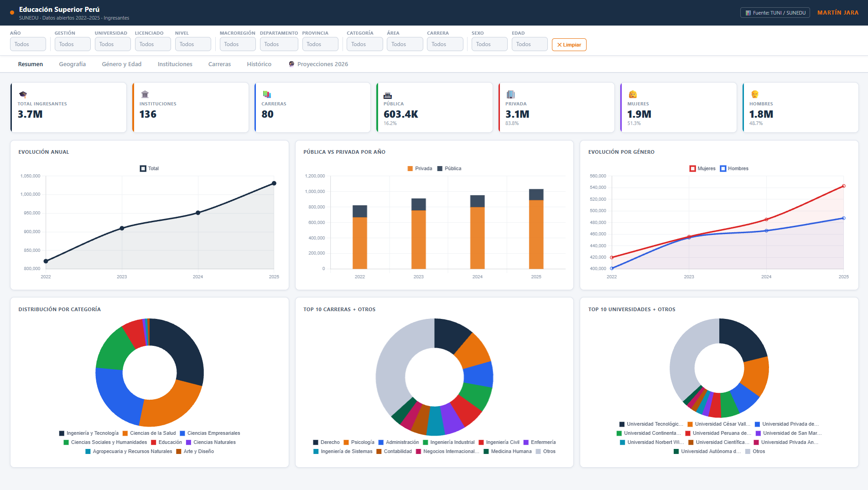Viewport: 868px width, 490px height.
Task: Click the Medicina Humana legend entry
Action: tap(508, 451)
